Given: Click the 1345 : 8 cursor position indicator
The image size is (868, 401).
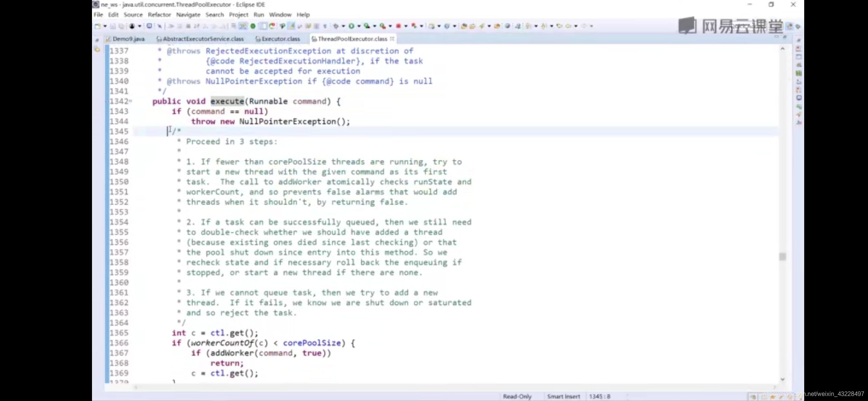Looking at the screenshot, I should [x=599, y=396].
